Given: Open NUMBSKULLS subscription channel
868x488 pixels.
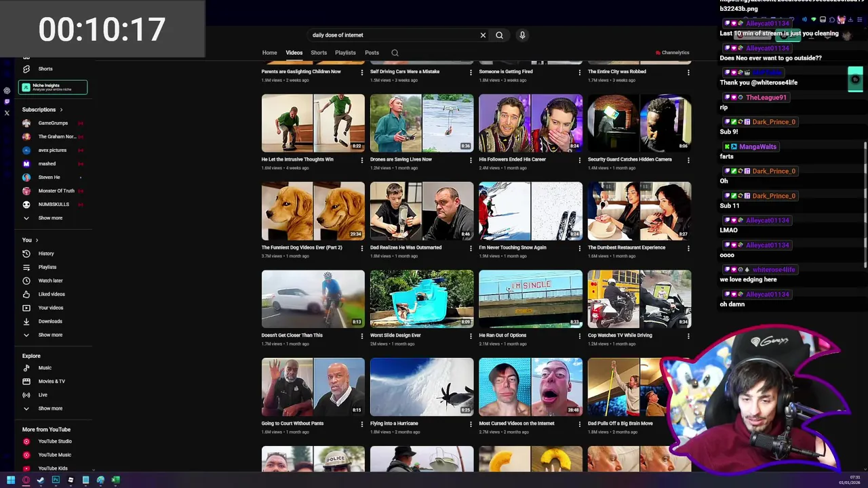Looking at the screenshot, I should click(53, 204).
